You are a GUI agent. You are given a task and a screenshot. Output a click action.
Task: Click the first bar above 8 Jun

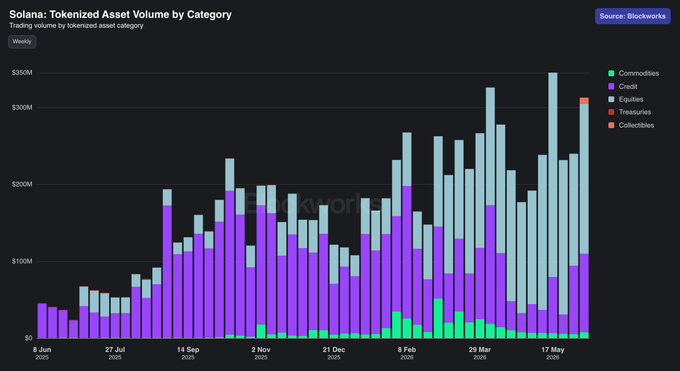(42, 321)
